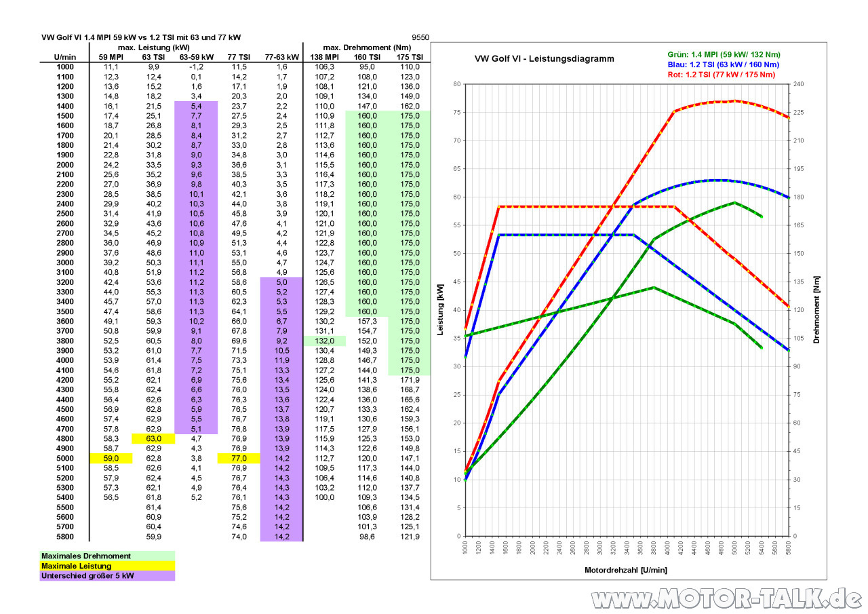
Task: Click the 70 tick on the Leistung axis
Action: click(458, 140)
